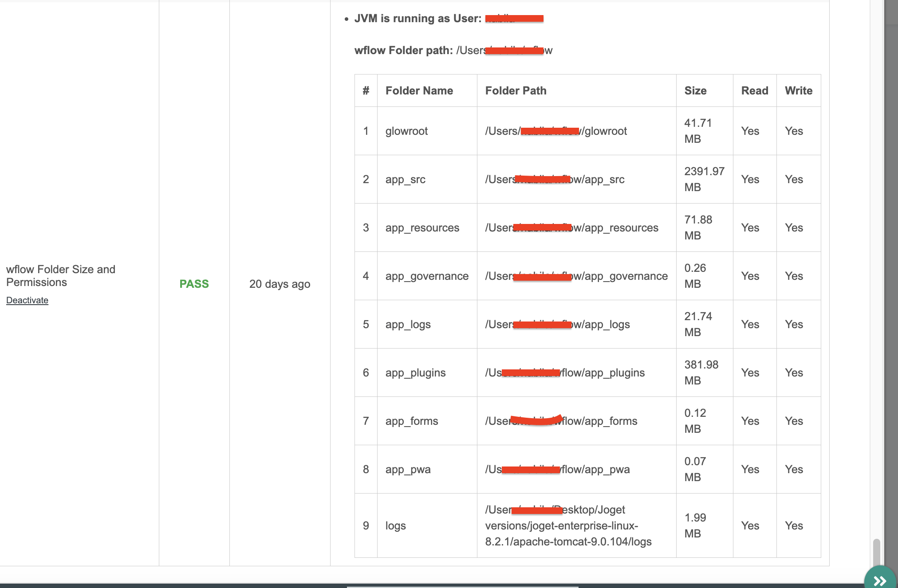Click the 'JVM is running as User' label
Image resolution: width=898 pixels, height=588 pixels.
coord(417,18)
